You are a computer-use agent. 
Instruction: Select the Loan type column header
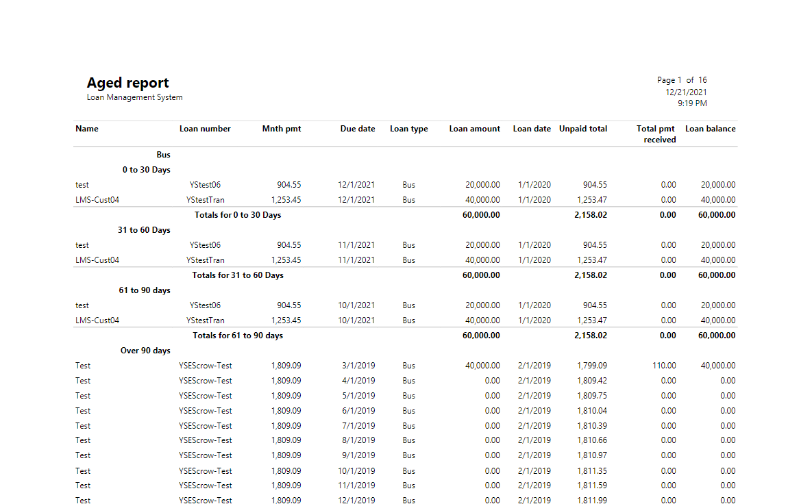[408, 129]
